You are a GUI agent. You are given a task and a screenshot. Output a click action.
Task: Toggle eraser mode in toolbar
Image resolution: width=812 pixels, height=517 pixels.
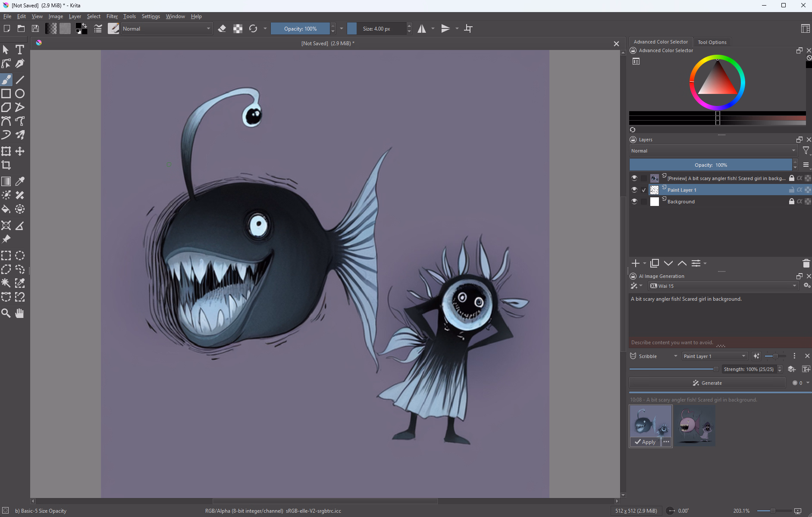click(x=222, y=29)
